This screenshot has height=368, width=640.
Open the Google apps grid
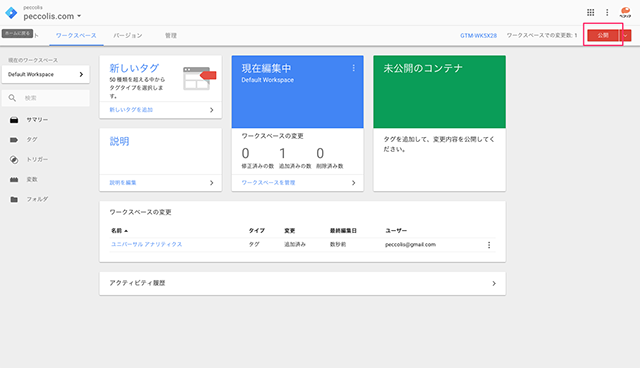(591, 13)
